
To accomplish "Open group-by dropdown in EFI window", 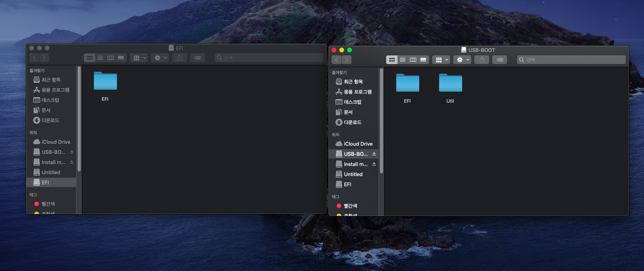I will coord(139,58).
